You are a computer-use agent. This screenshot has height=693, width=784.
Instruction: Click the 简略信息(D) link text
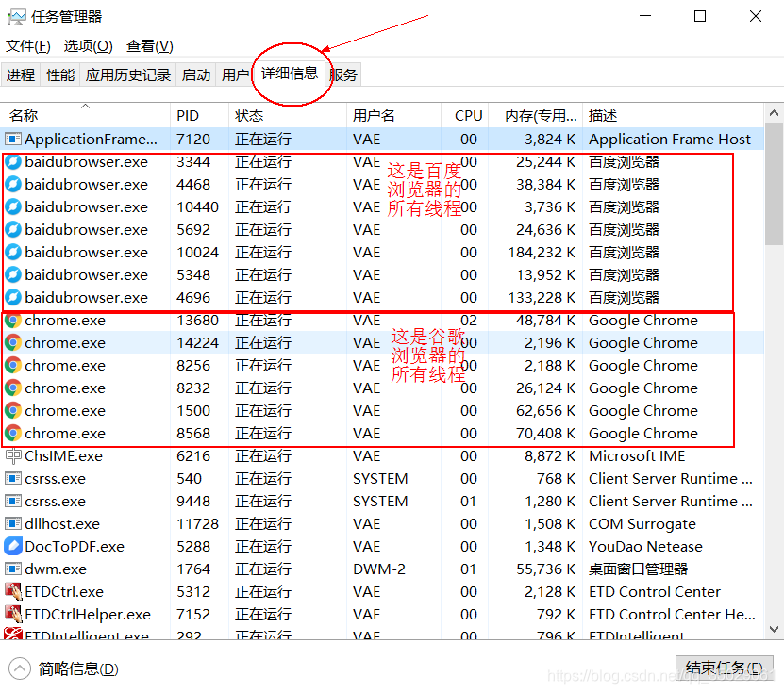(78, 668)
